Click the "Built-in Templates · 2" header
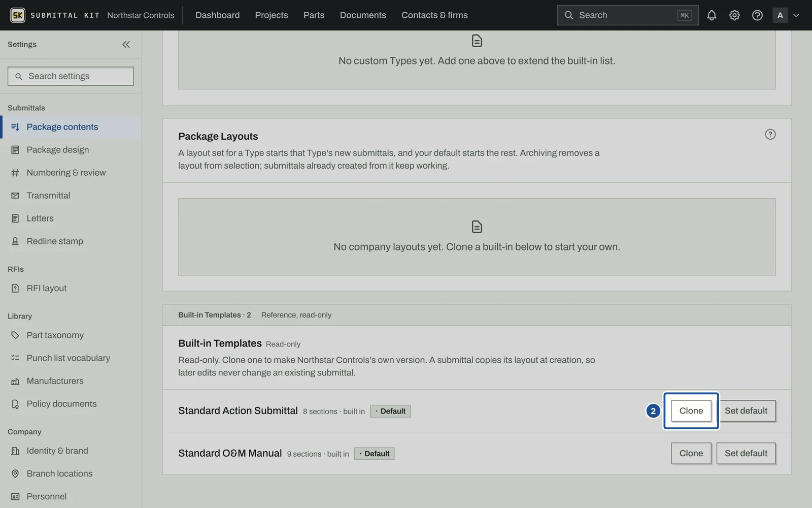 click(215, 315)
